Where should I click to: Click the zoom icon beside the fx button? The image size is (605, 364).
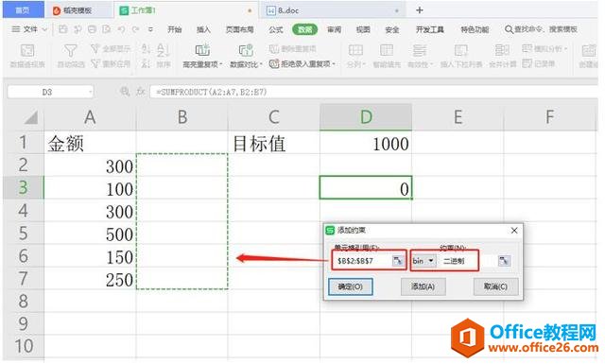click(125, 92)
